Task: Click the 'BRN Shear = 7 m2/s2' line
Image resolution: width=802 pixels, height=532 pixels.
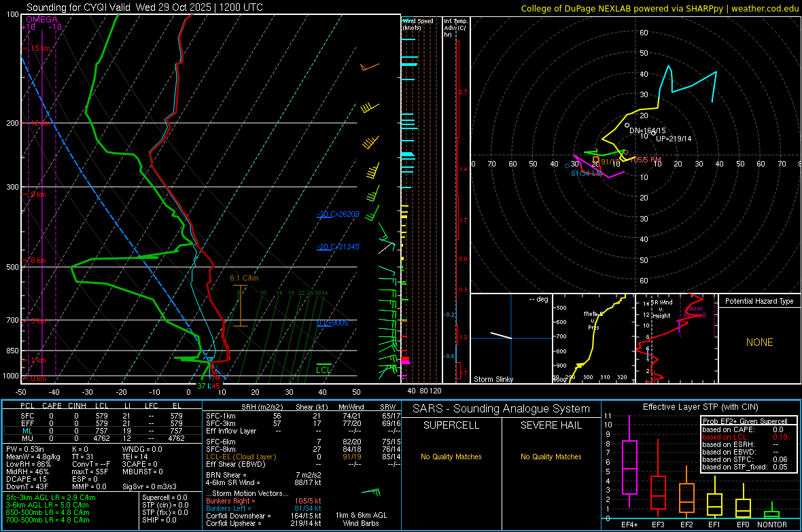Action: (x=263, y=475)
